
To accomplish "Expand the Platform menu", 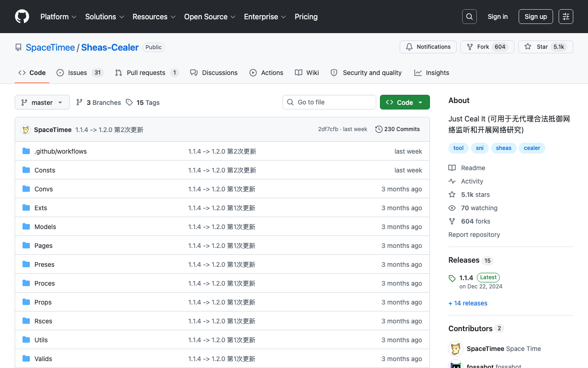I will click(x=58, y=17).
